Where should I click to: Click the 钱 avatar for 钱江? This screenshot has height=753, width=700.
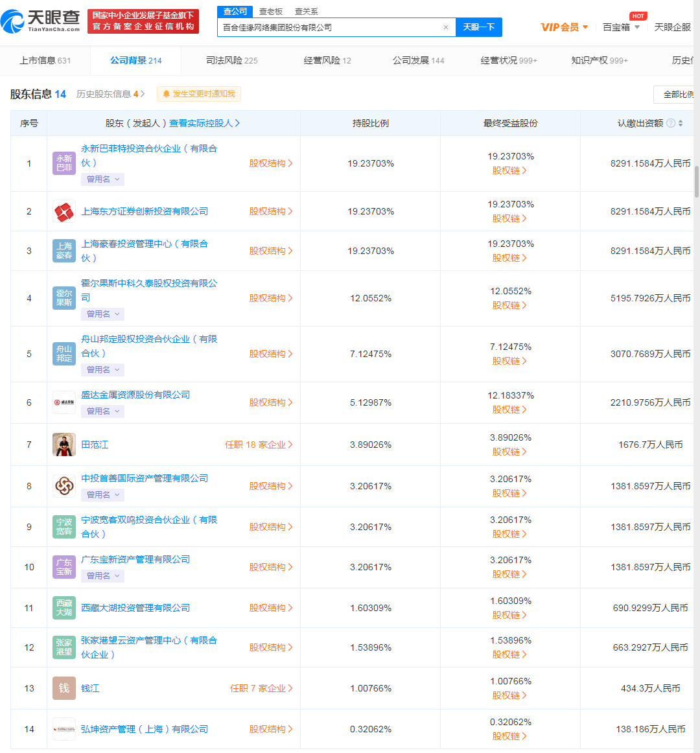coord(64,688)
